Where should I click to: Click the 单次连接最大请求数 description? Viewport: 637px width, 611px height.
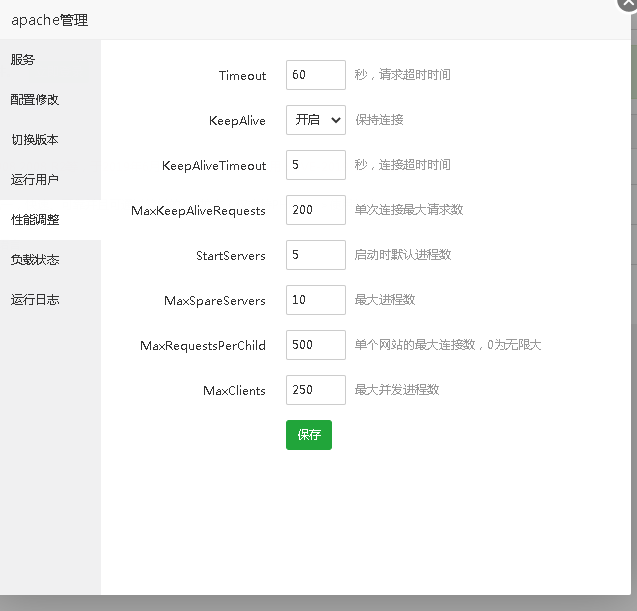pyautogui.click(x=409, y=210)
